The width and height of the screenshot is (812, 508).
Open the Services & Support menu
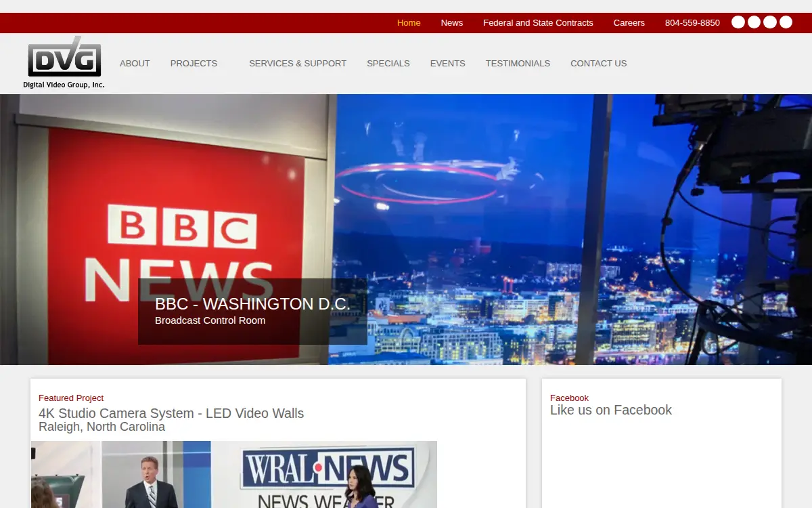point(298,64)
